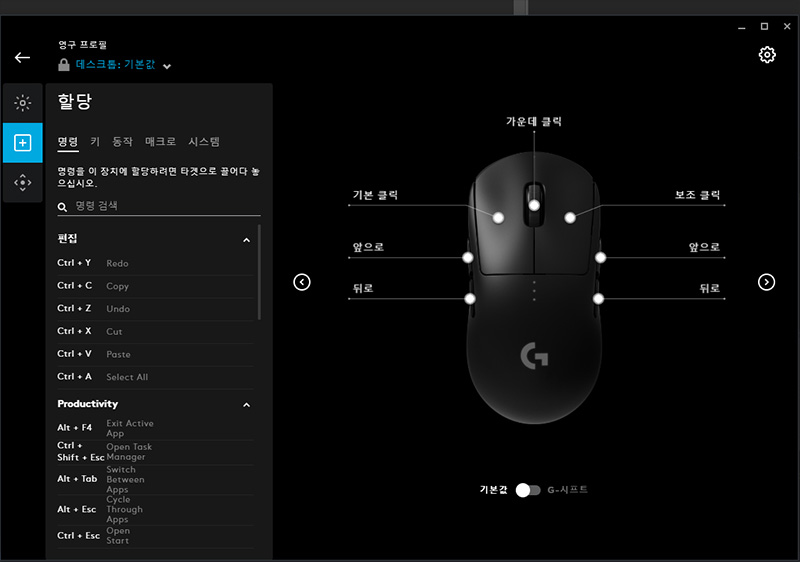800x562 pixels.
Task: Click the left 뒤로 label
Action: pos(363,288)
